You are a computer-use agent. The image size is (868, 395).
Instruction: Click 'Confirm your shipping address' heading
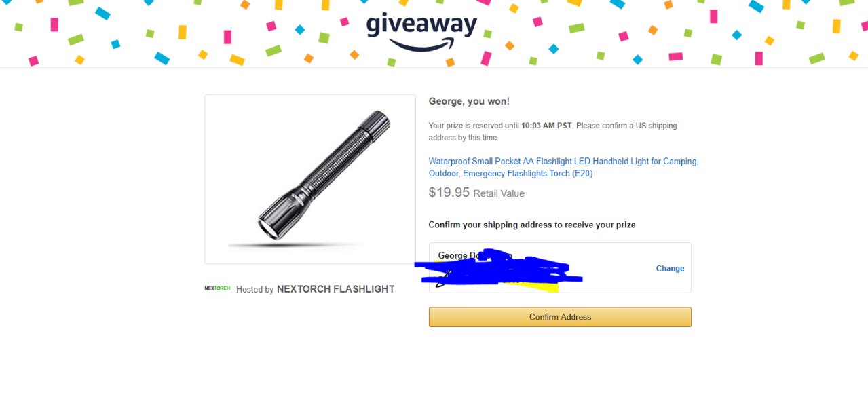(532, 225)
